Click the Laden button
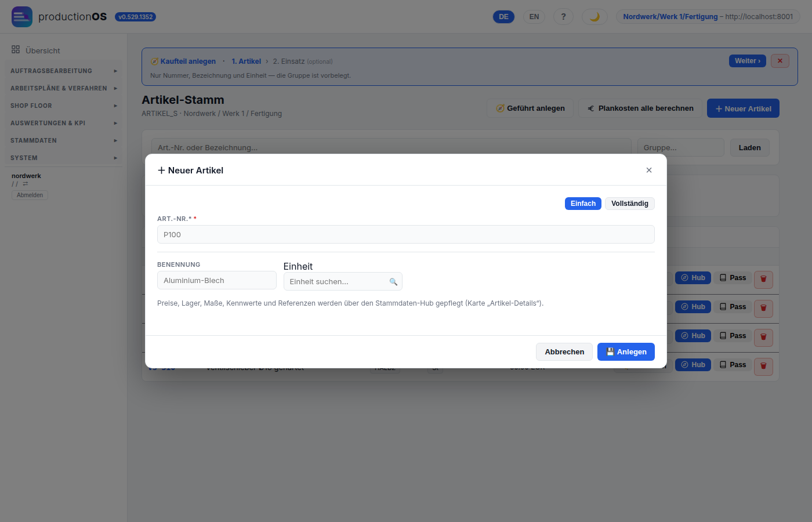 coord(750,147)
